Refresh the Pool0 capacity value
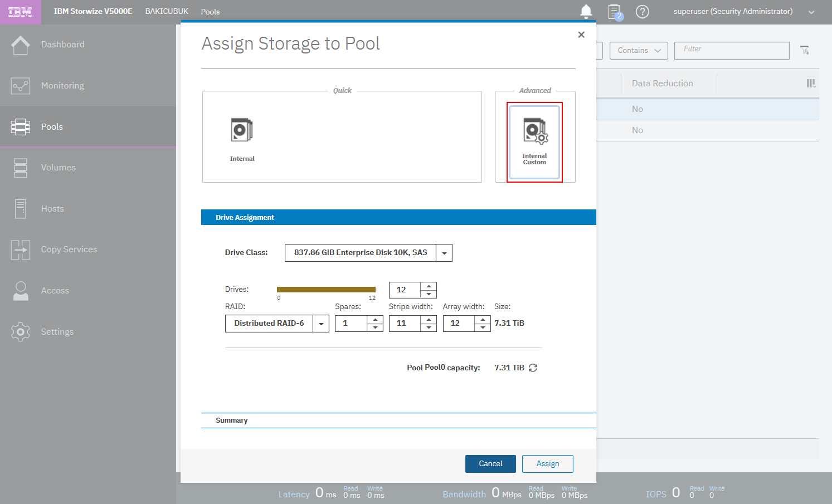The height and width of the screenshot is (504, 832). tap(533, 368)
